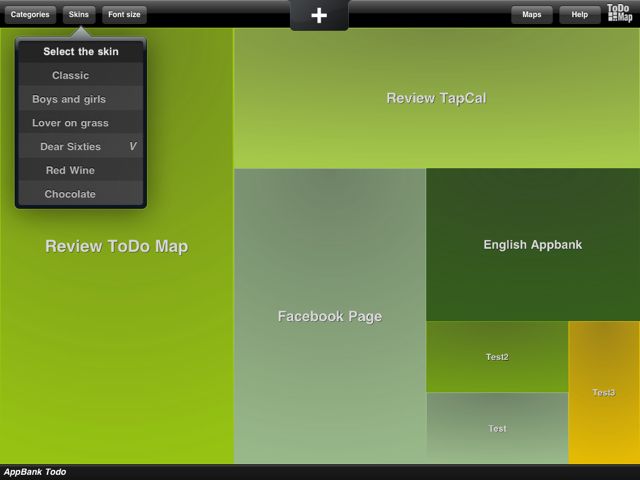The image size is (640, 480).
Task: Tap the English Appbank tile
Action: point(533,244)
